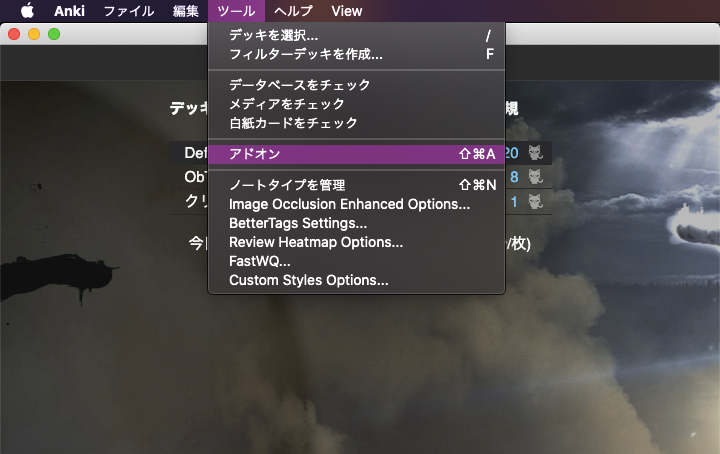
Task: Maximize Anki window with green button
Action: tap(54, 34)
